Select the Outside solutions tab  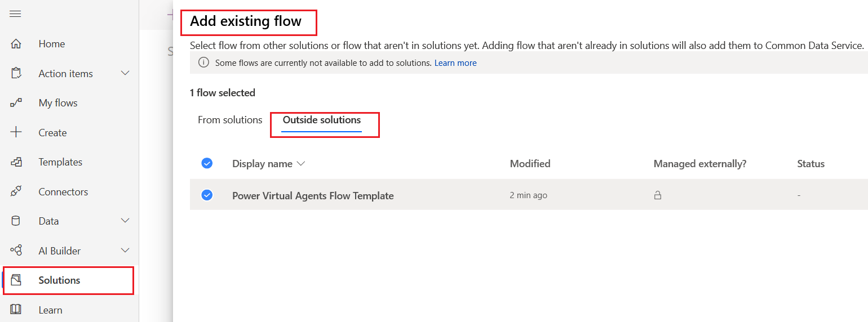tap(322, 120)
